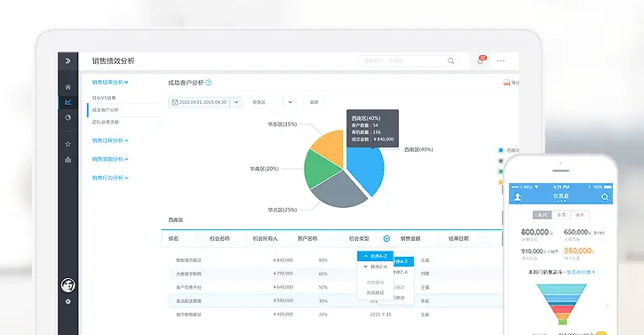Click the 机会名称 column header

[x=219, y=238]
